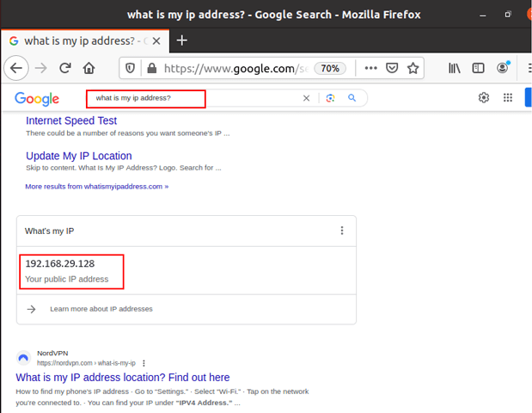The image size is (532, 413).
Task: Open More results from whatismyipaddress.com
Action: pyautogui.click(x=97, y=187)
